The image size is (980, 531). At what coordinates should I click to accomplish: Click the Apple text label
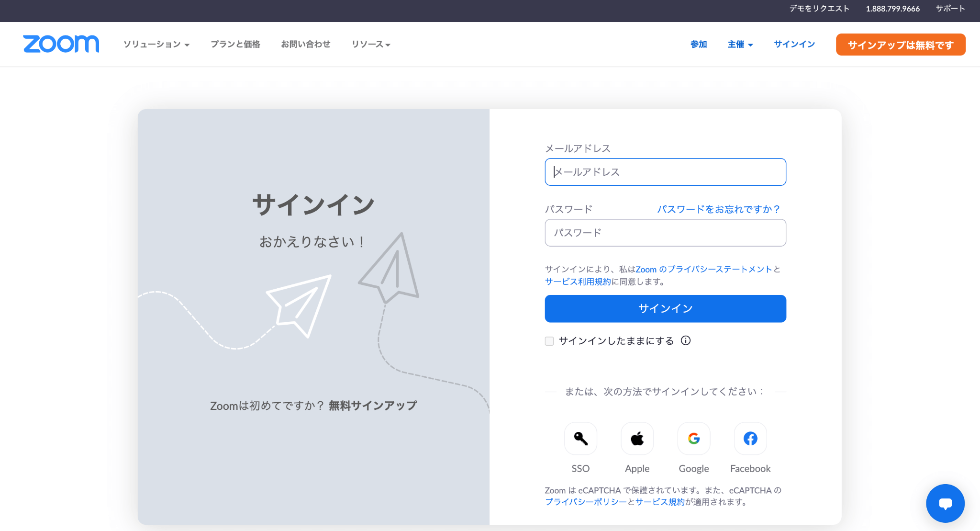point(637,469)
